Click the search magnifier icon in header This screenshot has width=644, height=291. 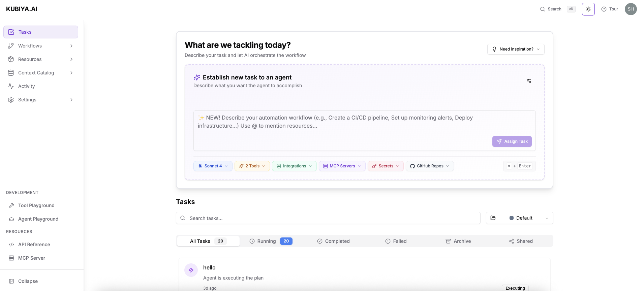click(543, 9)
